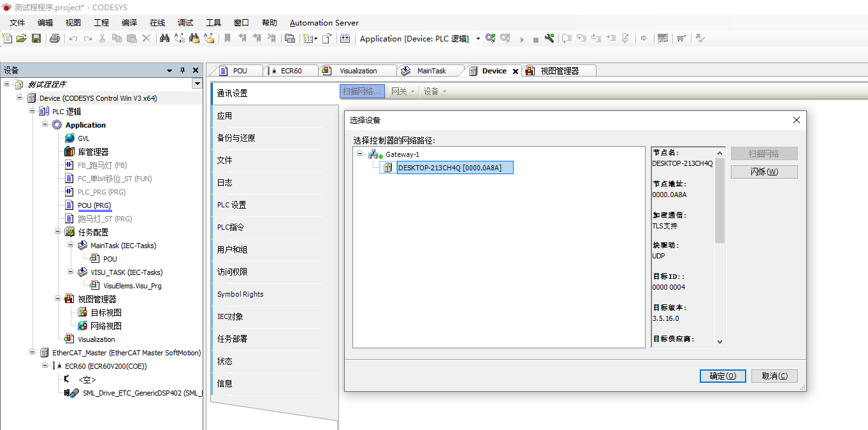Open the 网关 dropdown in device tab

[x=403, y=92]
